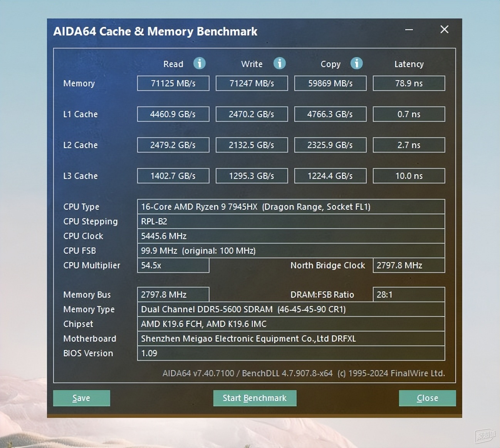Image resolution: width=500 pixels, height=448 pixels.
Task: Select Memory Latency value 78.9 ns
Action: (x=409, y=83)
